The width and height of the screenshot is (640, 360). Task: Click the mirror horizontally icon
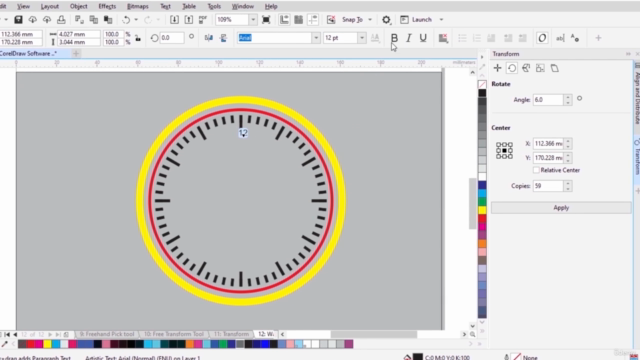(209, 38)
